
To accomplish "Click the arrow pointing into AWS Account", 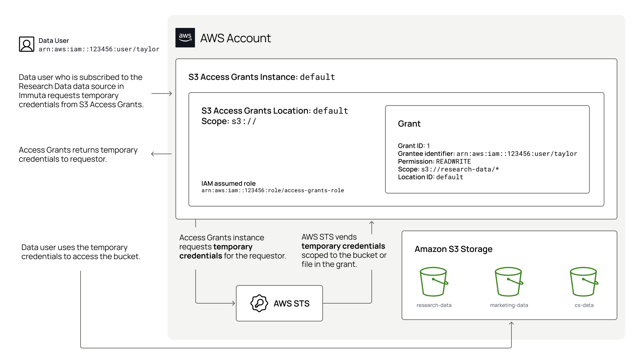I will 162,94.
